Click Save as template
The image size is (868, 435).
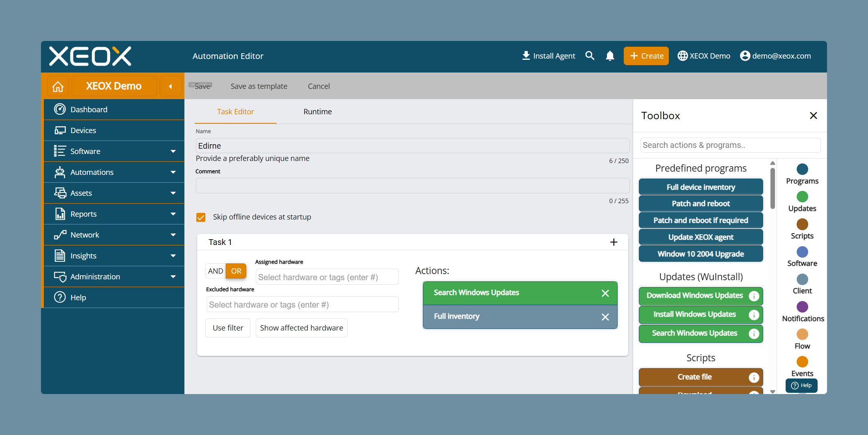[259, 86]
